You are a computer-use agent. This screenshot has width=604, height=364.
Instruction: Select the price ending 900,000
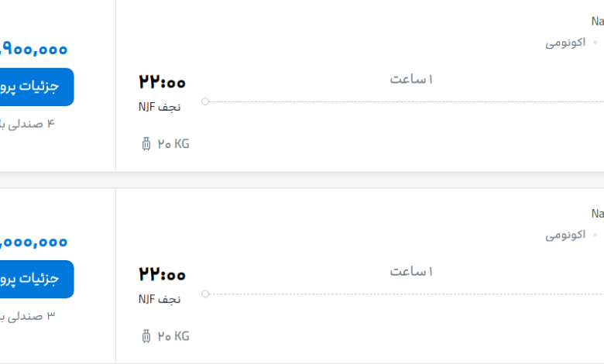point(34,50)
